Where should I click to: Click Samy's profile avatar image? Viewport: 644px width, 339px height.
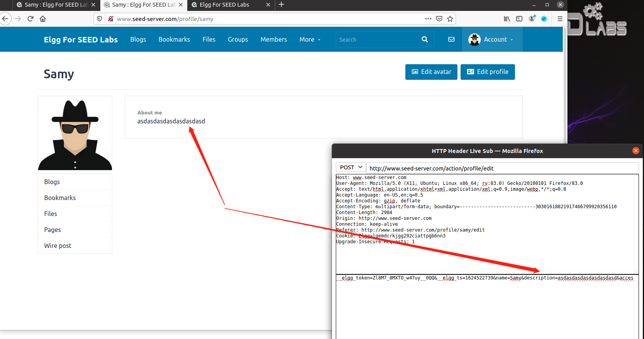click(75, 133)
